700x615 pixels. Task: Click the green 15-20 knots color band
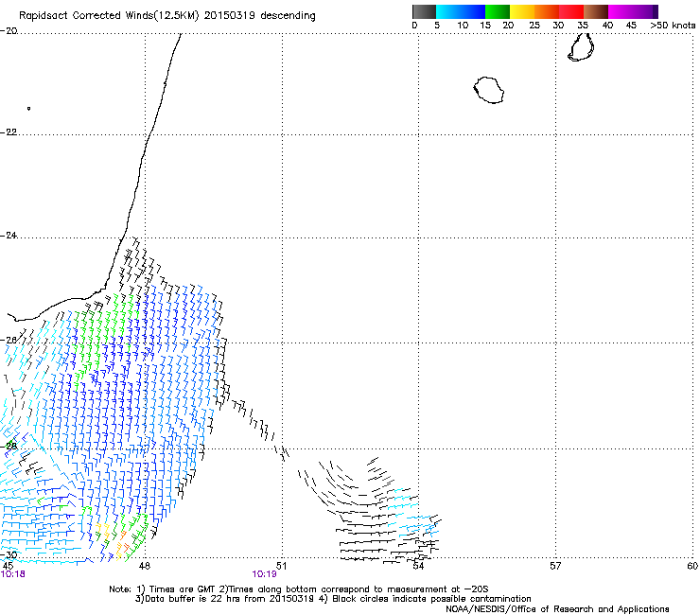pyautogui.click(x=498, y=11)
